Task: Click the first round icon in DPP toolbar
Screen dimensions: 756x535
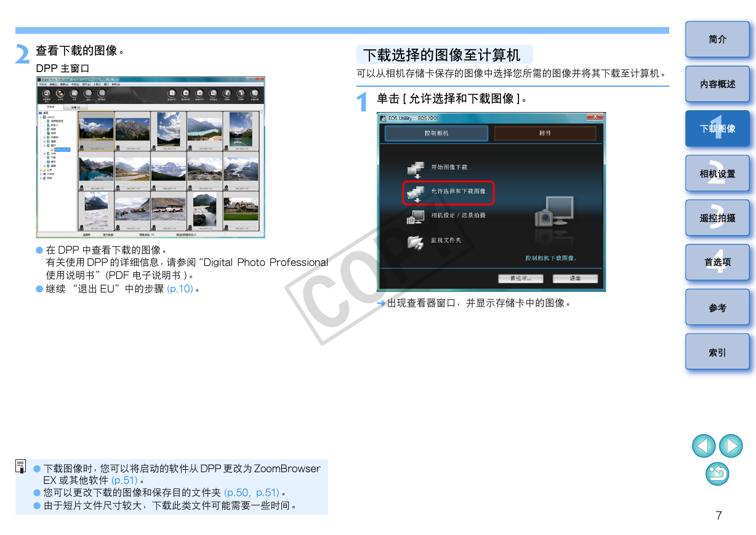Action: pyautogui.click(x=47, y=92)
